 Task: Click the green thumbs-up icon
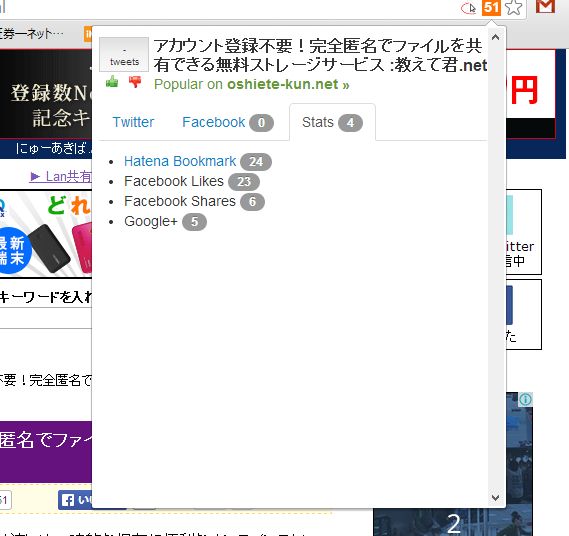112,82
